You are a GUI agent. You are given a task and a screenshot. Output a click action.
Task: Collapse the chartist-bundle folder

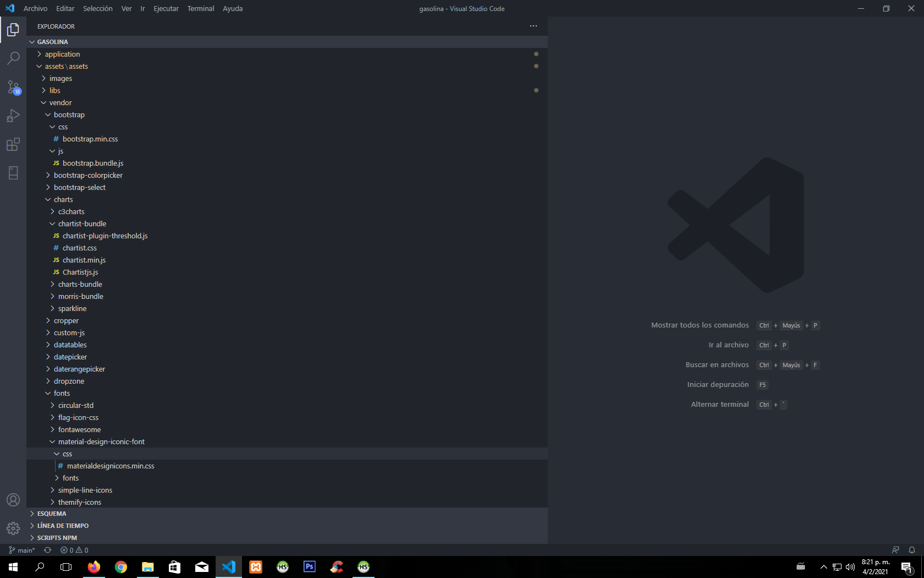click(287, 223)
